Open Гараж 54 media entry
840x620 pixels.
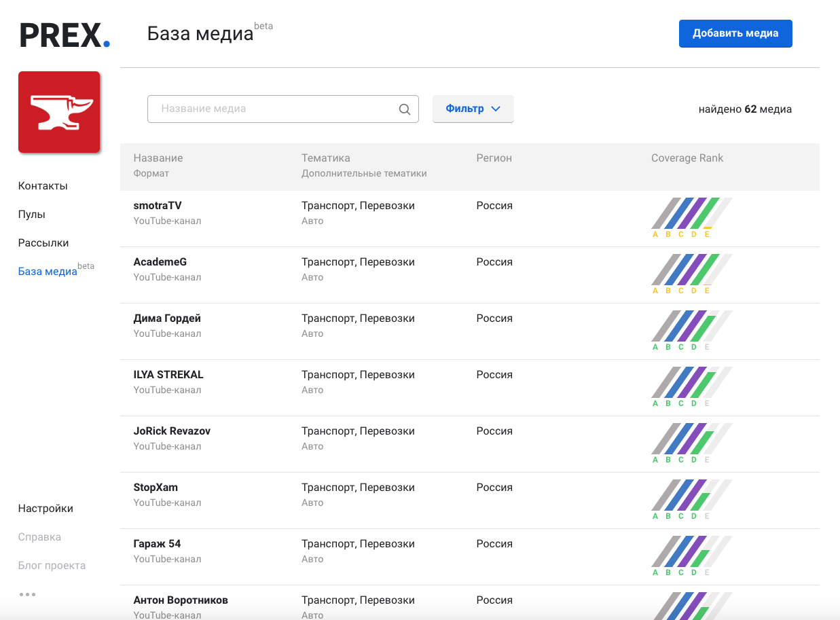click(x=157, y=544)
